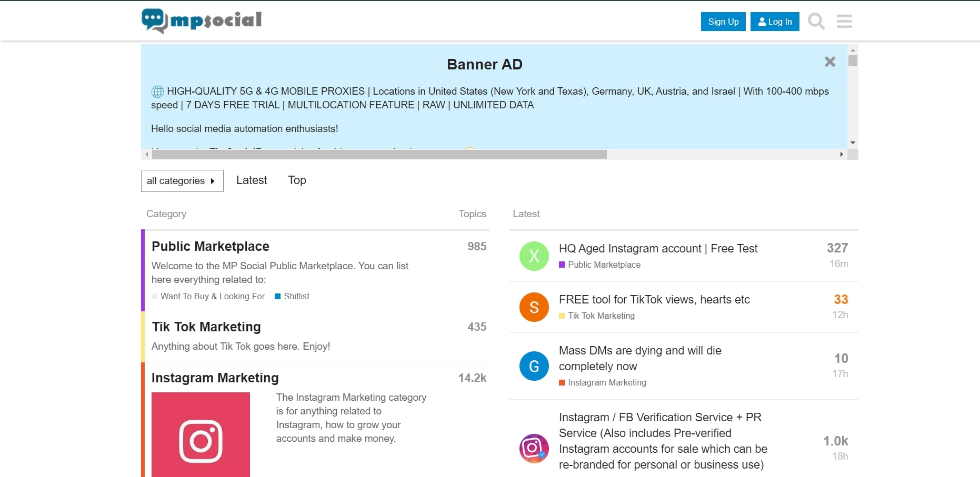Click the Sign Up button
Viewport: 980px width, 477px height.
coord(723,22)
